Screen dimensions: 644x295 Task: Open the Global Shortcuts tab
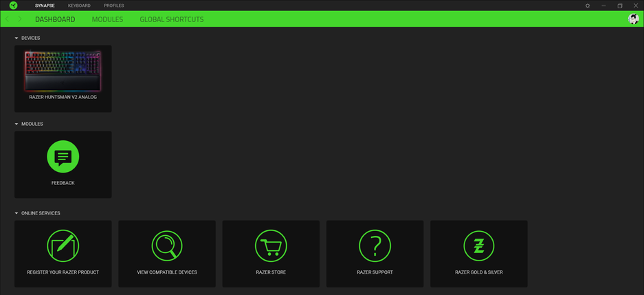click(172, 19)
